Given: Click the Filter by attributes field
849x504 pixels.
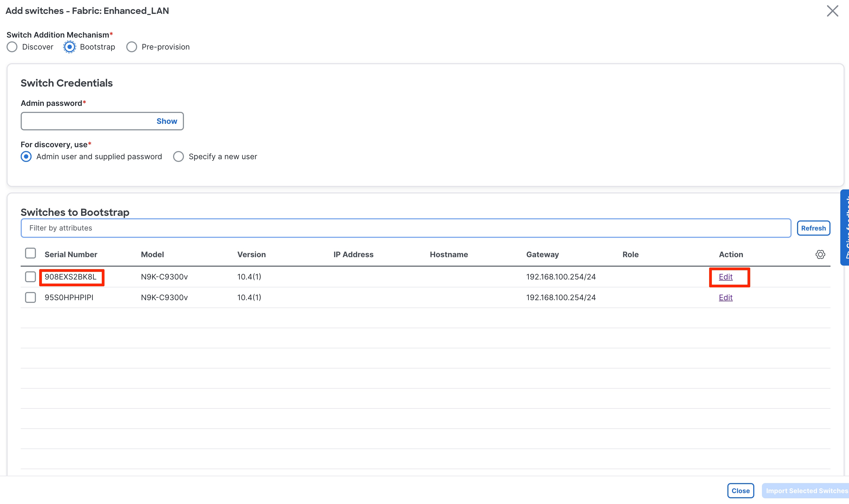Looking at the screenshot, I should coord(405,228).
